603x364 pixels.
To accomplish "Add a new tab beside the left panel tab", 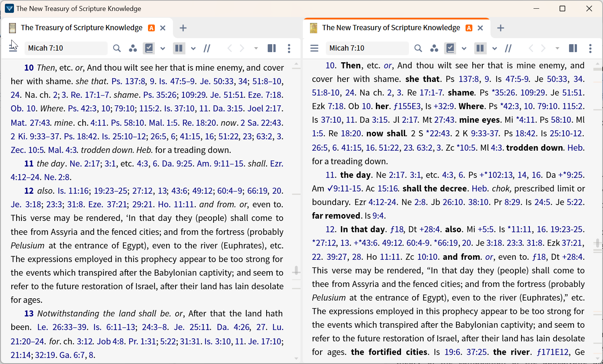I will (x=183, y=28).
